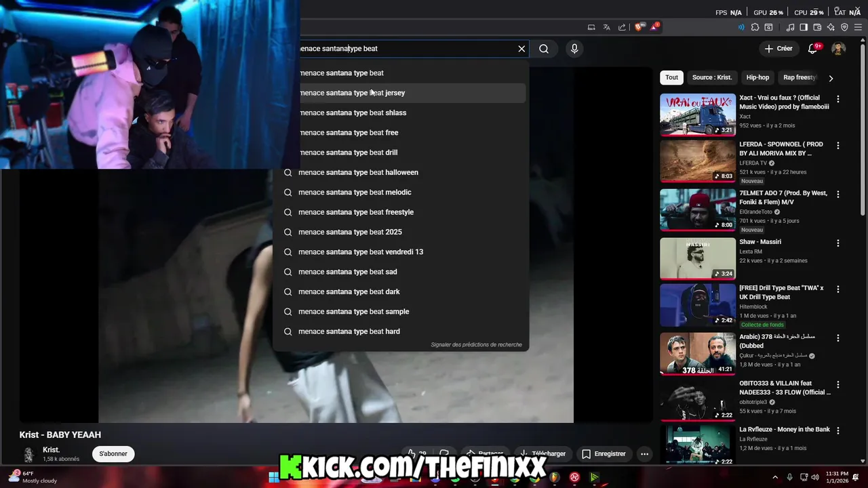Click the taskbar volume icon
868x488 pixels.
click(815, 477)
